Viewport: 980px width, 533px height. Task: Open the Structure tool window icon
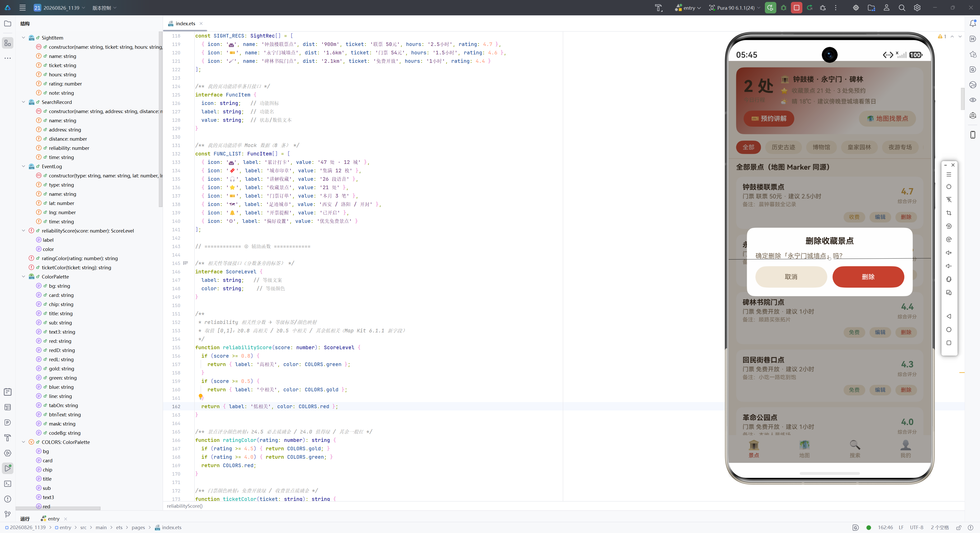(x=8, y=43)
